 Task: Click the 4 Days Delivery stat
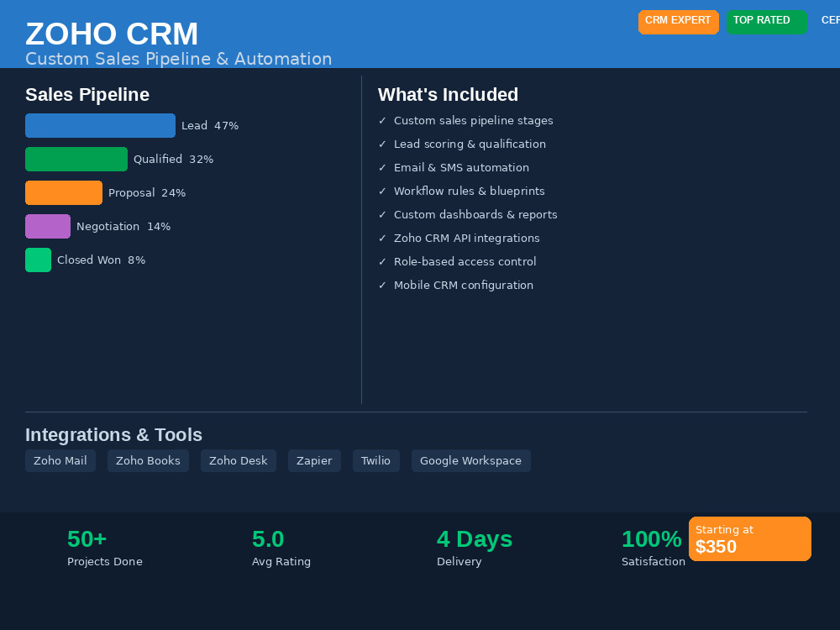pyautogui.click(x=475, y=548)
